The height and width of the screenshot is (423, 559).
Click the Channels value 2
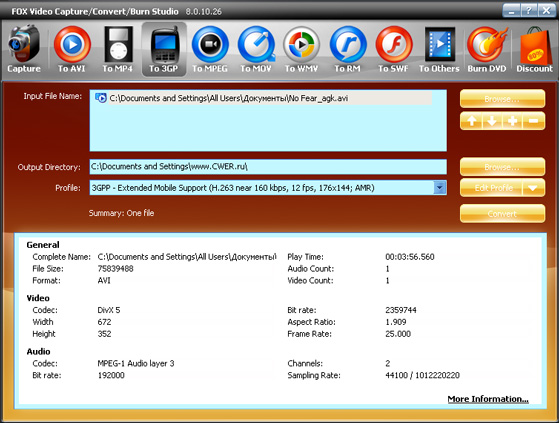coord(388,363)
